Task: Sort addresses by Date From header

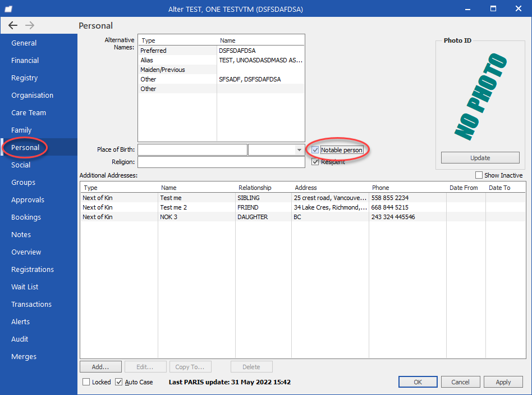Action: [x=466, y=188]
